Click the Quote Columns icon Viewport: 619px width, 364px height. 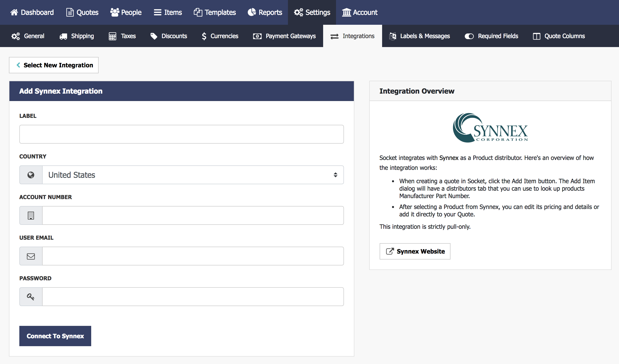(536, 36)
